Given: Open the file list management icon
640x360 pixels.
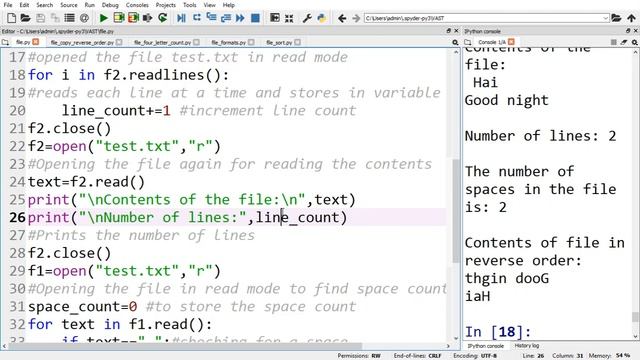Looking at the screenshot, I should coord(69,18).
